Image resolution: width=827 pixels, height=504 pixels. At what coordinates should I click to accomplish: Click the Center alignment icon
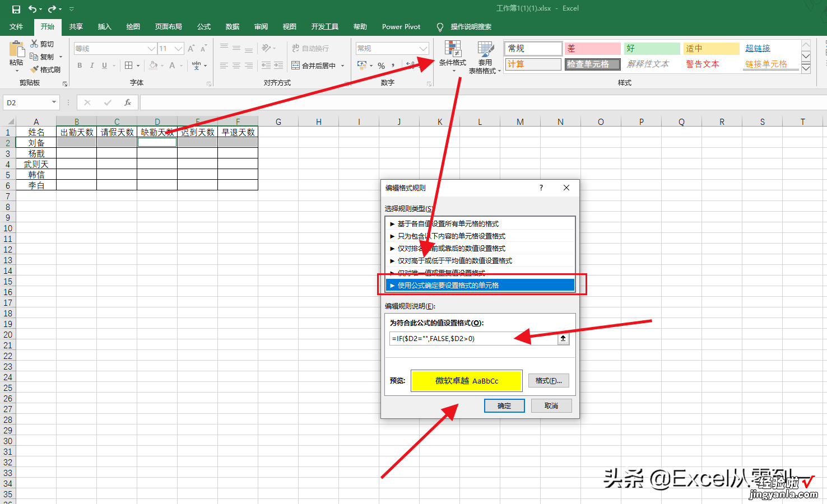236,66
